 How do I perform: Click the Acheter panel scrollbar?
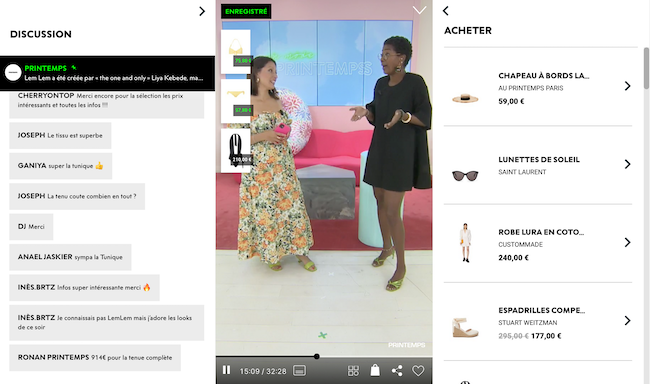click(x=646, y=68)
